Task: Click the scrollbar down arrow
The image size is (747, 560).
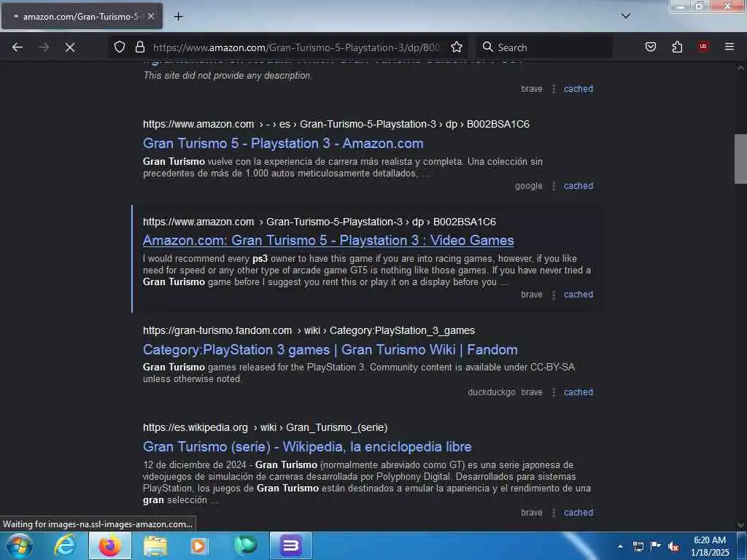Action: (x=740, y=525)
